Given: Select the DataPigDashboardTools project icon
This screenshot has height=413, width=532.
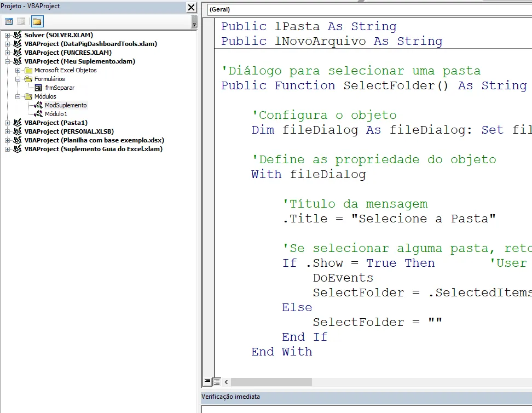Looking at the screenshot, I should [18, 43].
